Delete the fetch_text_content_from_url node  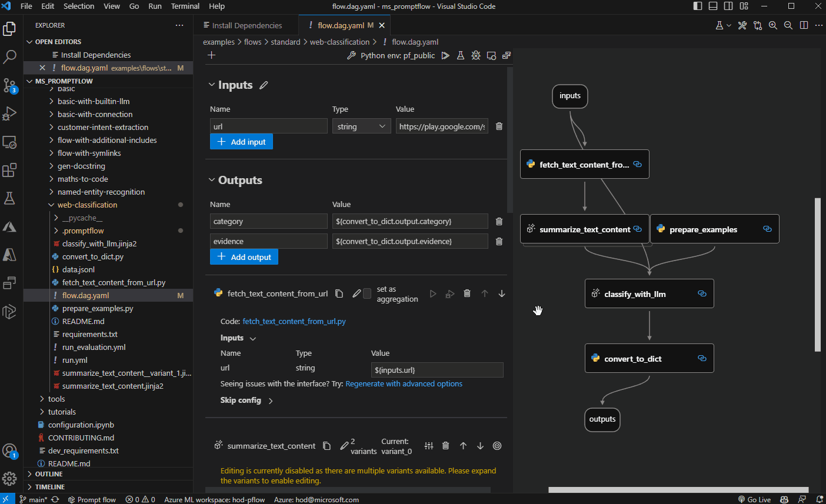click(x=467, y=293)
